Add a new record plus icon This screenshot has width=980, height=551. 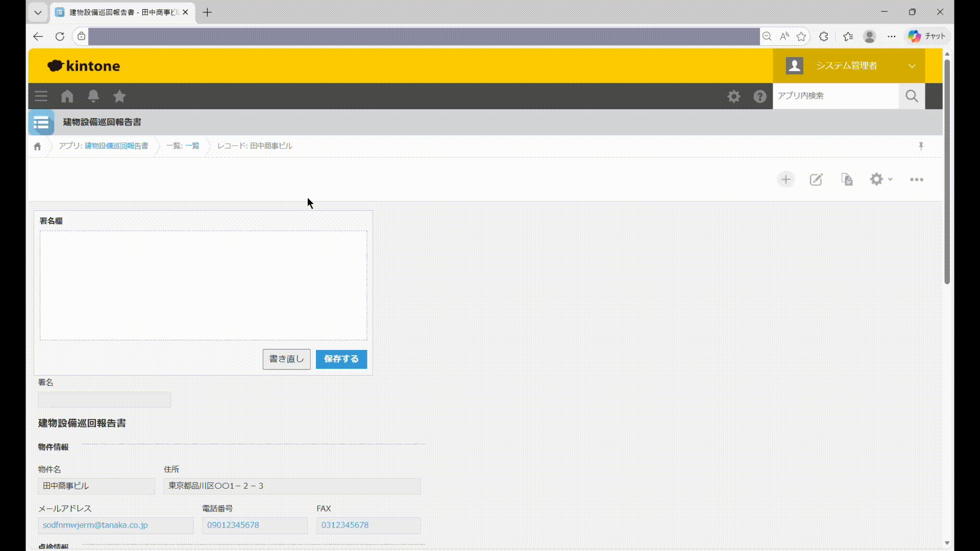pos(786,180)
